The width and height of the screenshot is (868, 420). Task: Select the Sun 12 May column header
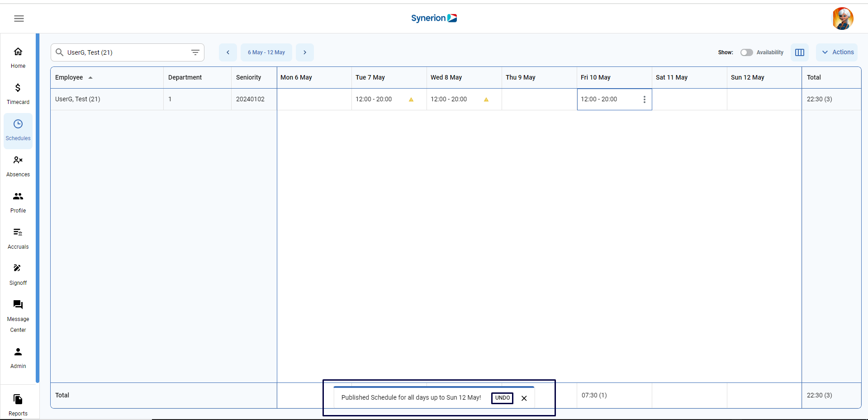[764, 77]
